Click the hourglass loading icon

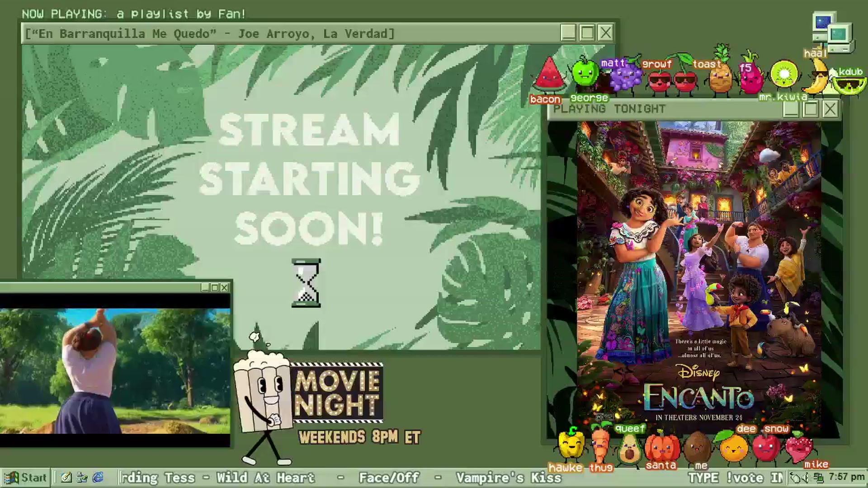pos(306,283)
